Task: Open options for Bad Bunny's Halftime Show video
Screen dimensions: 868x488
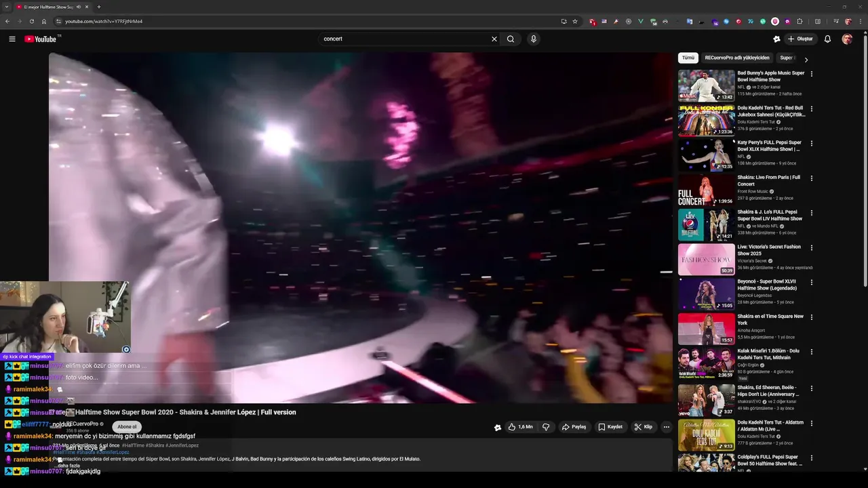Action: [x=812, y=74]
